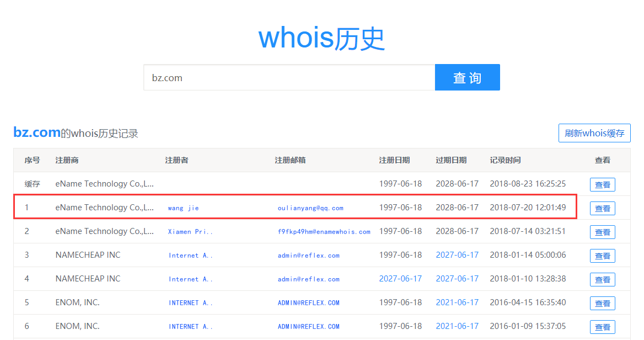Click record time 2018-01-14 05:00:06
This screenshot has height=340, width=644.
pos(528,255)
